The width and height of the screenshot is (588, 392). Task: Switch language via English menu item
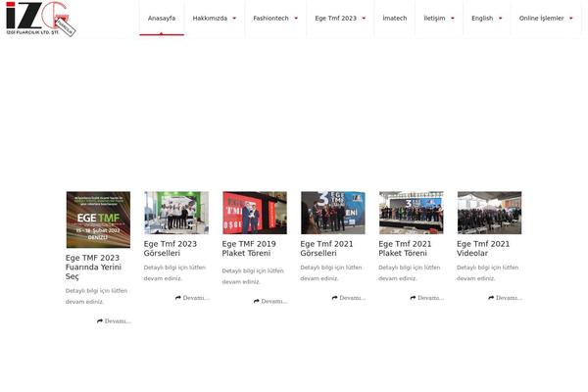[x=482, y=18]
